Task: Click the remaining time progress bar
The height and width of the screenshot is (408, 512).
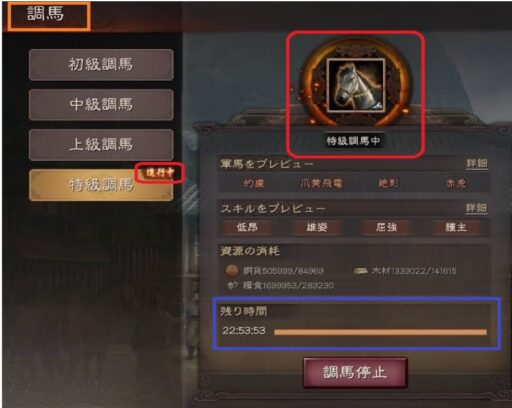Action: [x=380, y=332]
